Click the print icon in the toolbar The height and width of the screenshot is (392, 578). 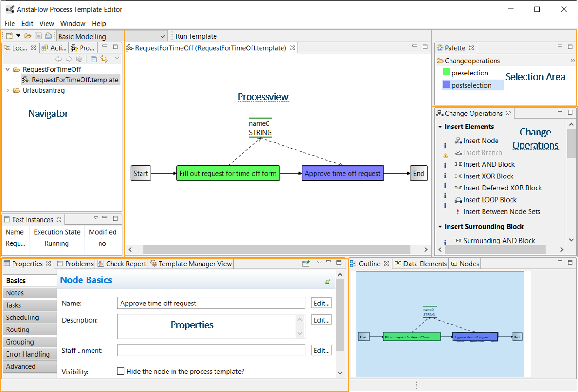coord(48,36)
